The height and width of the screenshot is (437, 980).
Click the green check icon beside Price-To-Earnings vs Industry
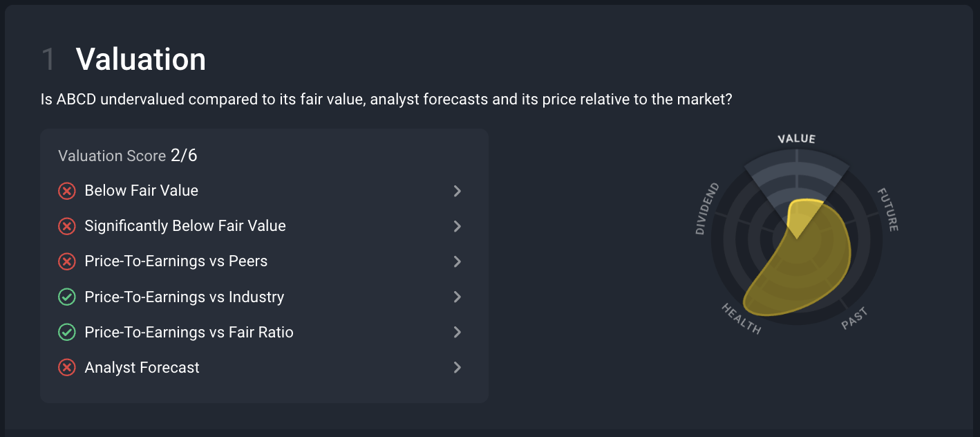67,297
